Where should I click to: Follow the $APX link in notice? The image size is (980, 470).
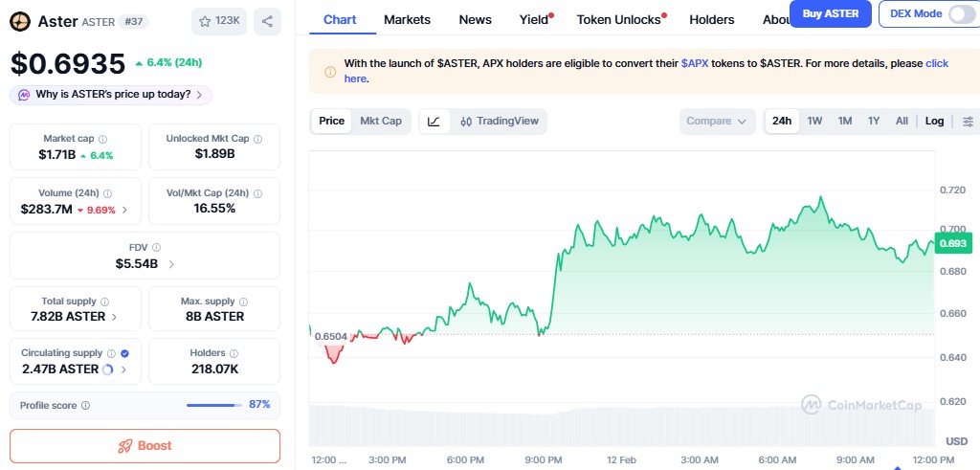coord(695,63)
